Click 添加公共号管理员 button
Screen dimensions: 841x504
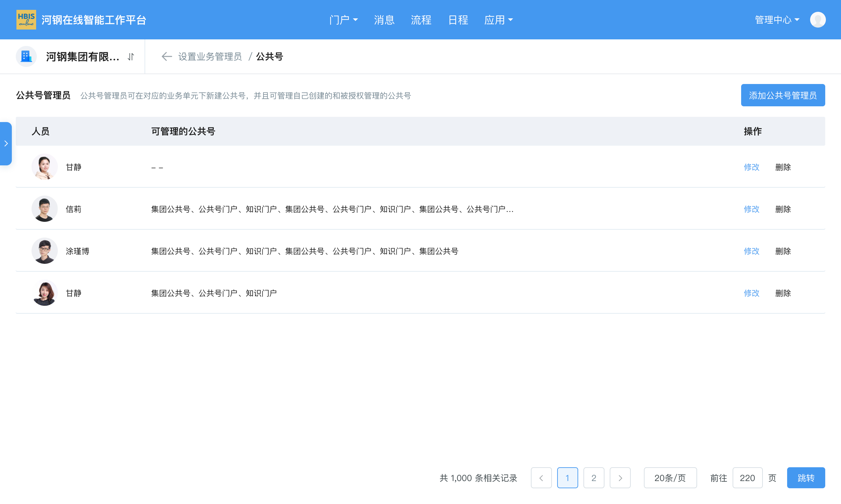click(783, 95)
